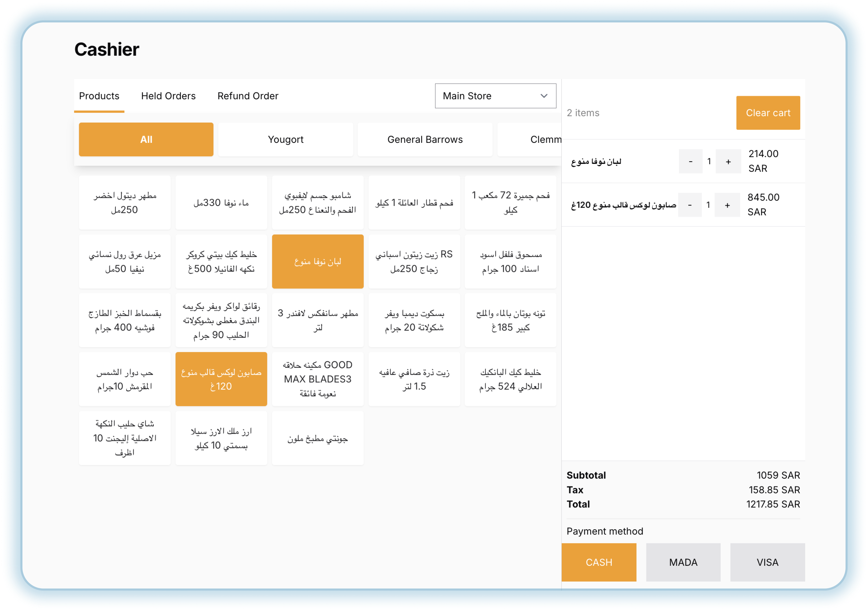Add the Nivea 50مل roll-on product
The image size is (868, 611).
point(125,261)
